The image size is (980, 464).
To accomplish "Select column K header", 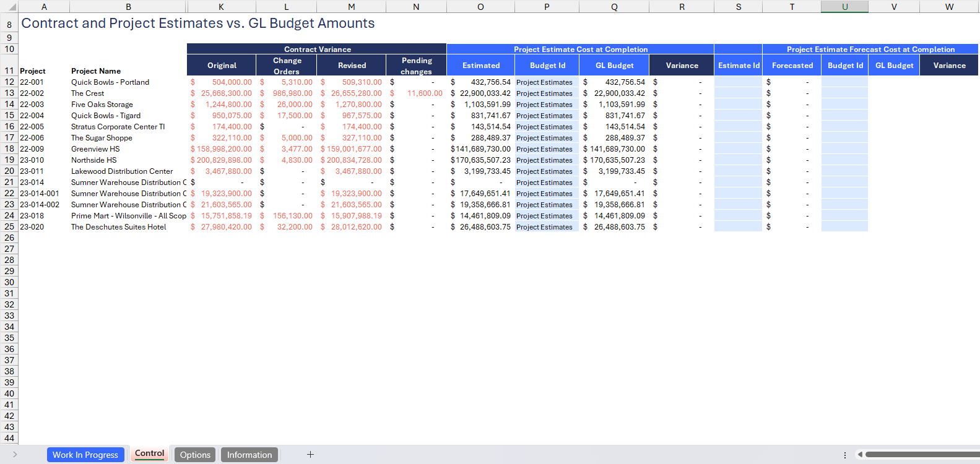I will tap(221, 7).
